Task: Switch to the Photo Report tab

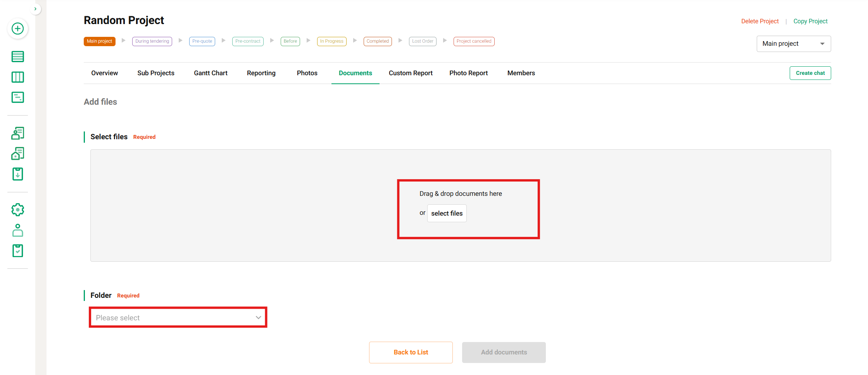Action: tap(468, 73)
